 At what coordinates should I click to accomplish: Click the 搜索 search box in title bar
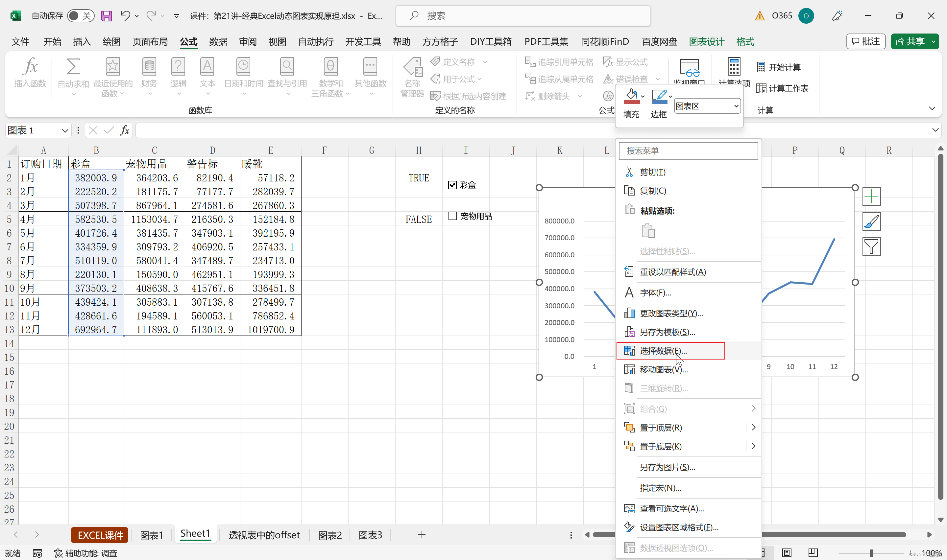coord(523,16)
